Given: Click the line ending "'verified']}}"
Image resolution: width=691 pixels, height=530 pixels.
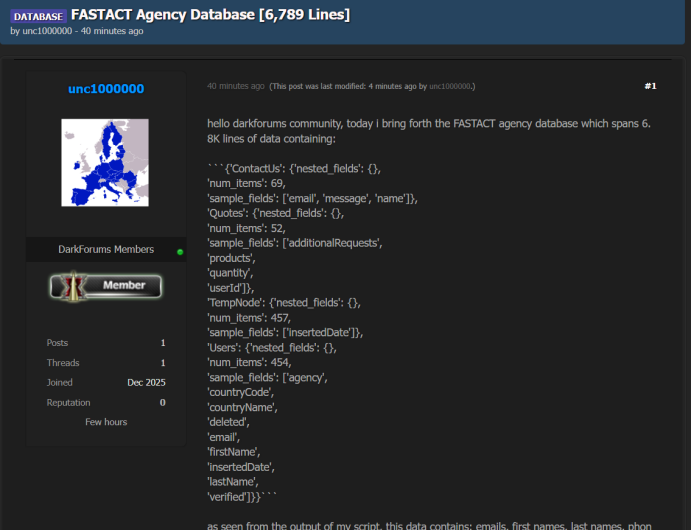Looking at the screenshot, I should pos(242,497).
